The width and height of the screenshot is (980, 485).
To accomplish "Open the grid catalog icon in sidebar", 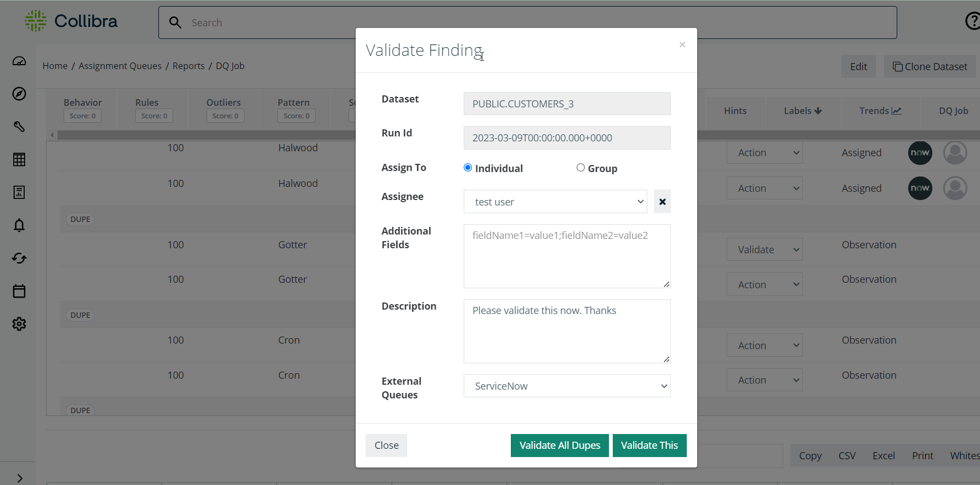I will (19, 159).
